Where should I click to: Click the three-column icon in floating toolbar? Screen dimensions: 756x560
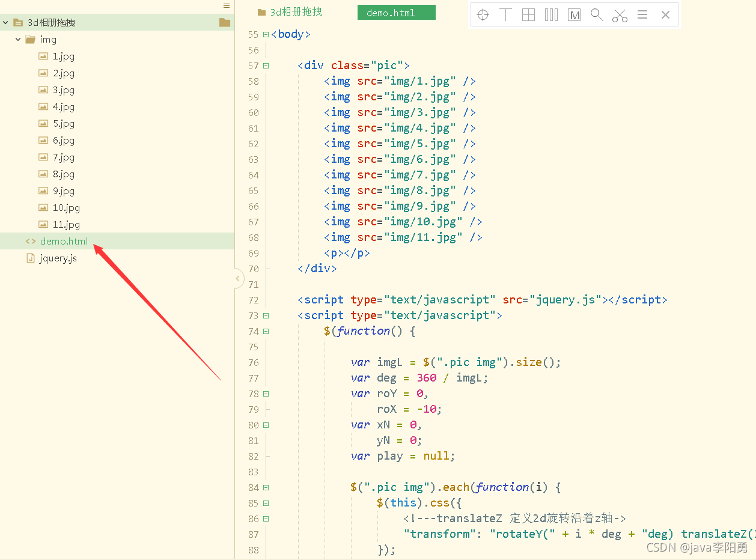point(552,15)
